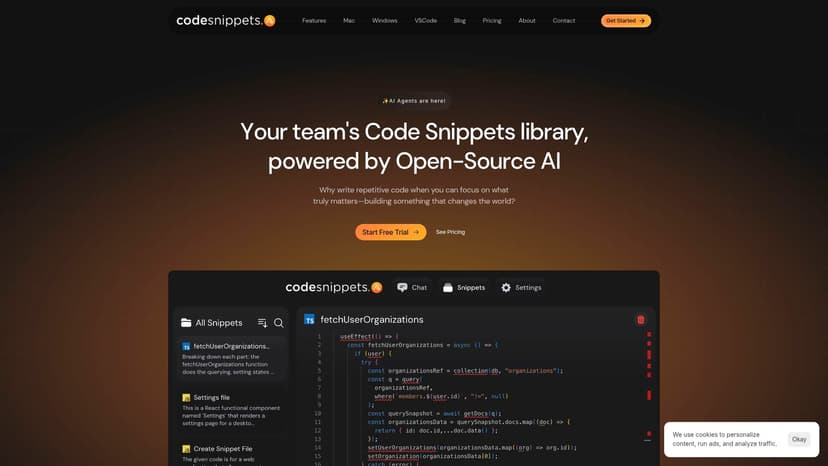Viewport: 828px width, 466px height.
Task: Open the Settings gear icon
Action: pos(506,287)
